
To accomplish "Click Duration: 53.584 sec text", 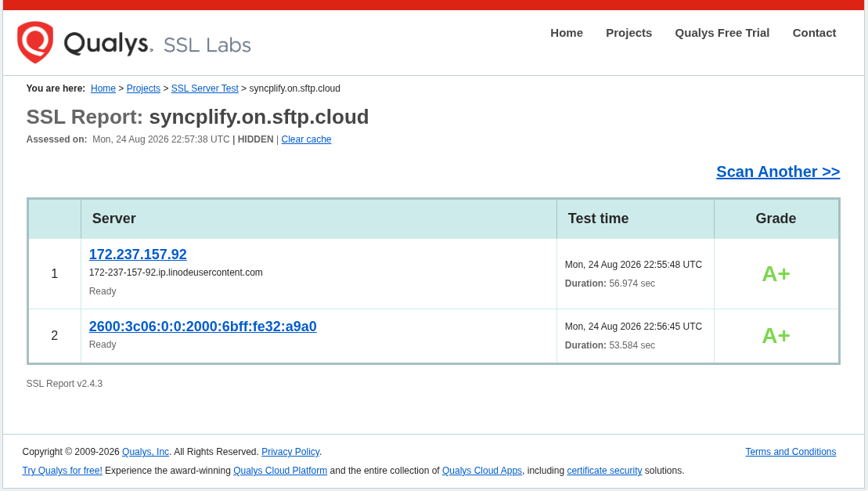I will 610,345.
